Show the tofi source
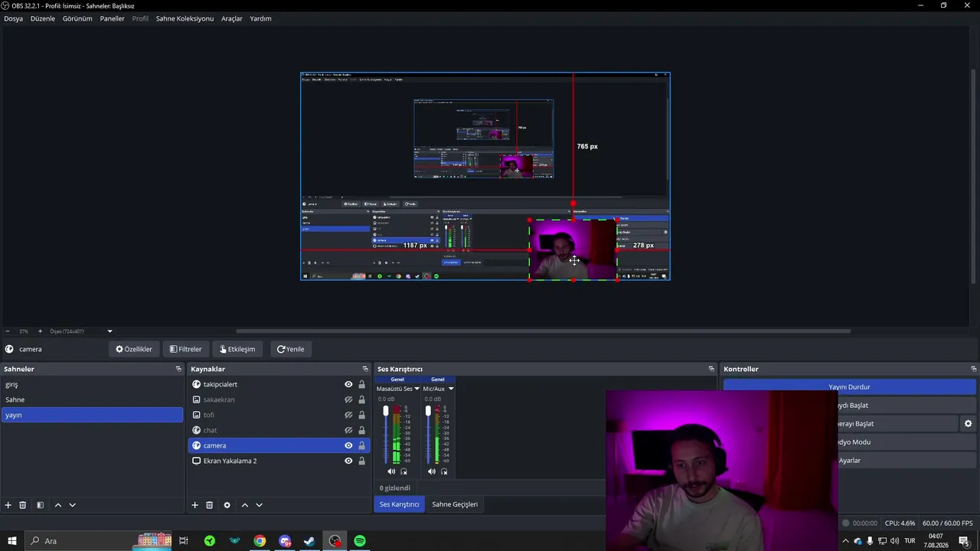 (x=348, y=415)
